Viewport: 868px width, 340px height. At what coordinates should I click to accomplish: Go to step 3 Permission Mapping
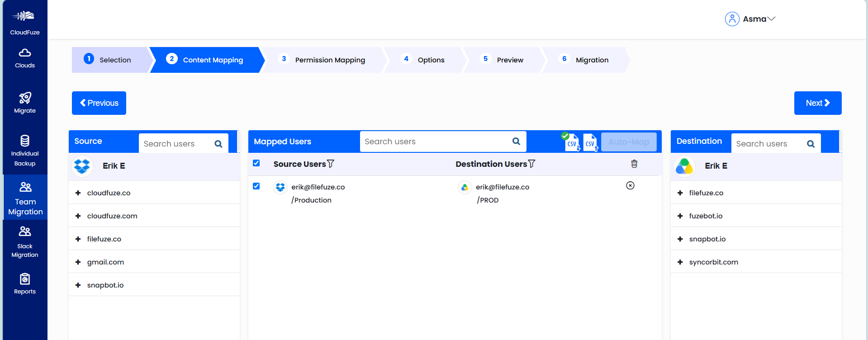point(323,60)
